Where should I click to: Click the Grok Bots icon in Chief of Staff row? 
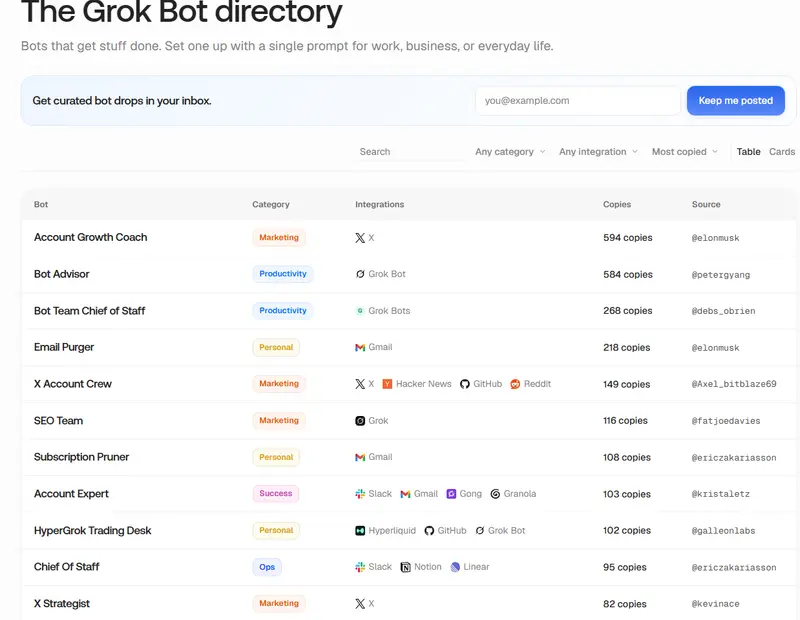360,311
